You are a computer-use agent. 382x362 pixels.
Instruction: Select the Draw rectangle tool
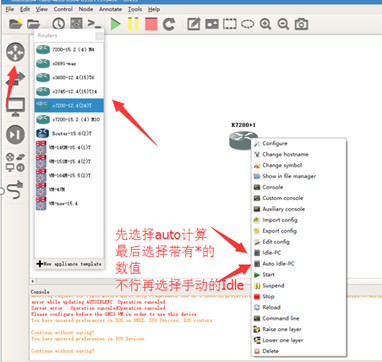pyautogui.click(x=230, y=24)
